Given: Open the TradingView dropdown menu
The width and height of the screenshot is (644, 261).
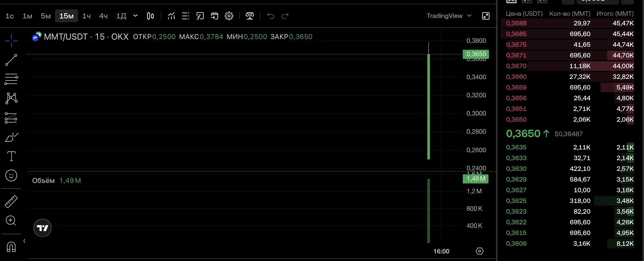Looking at the screenshot, I should pos(448,16).
